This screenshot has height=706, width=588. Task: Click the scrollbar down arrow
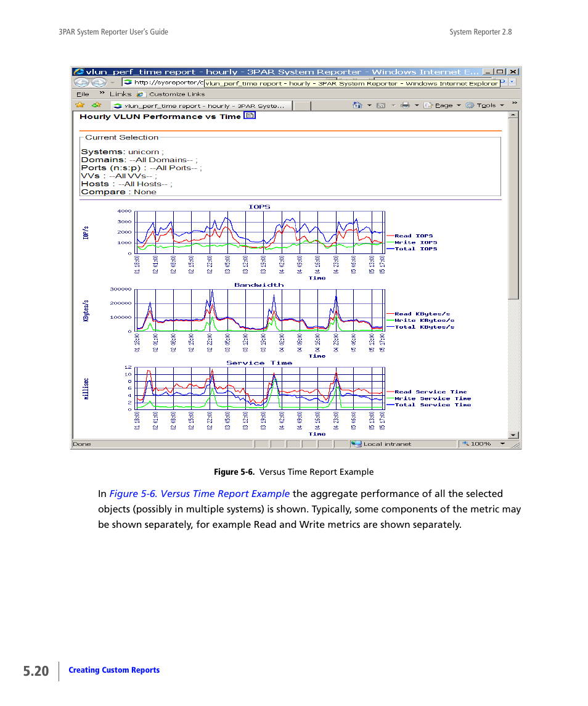pyautogui.click(x=513, y=435)
